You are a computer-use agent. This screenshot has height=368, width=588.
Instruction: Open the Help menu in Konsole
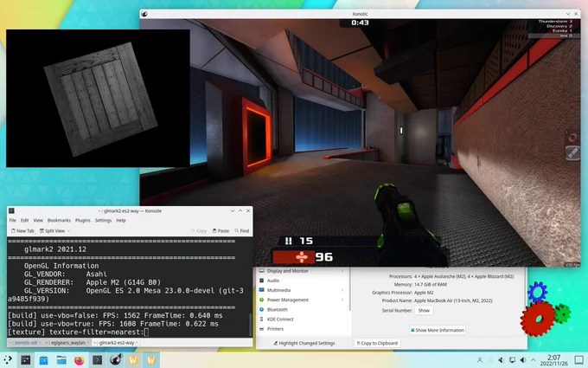pos(121,221)
